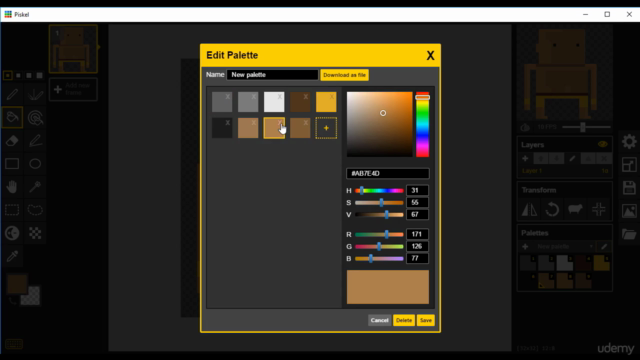This screenshot has height=360, width=640.
Task: Click the Save palette button
Action: (426, 320)
